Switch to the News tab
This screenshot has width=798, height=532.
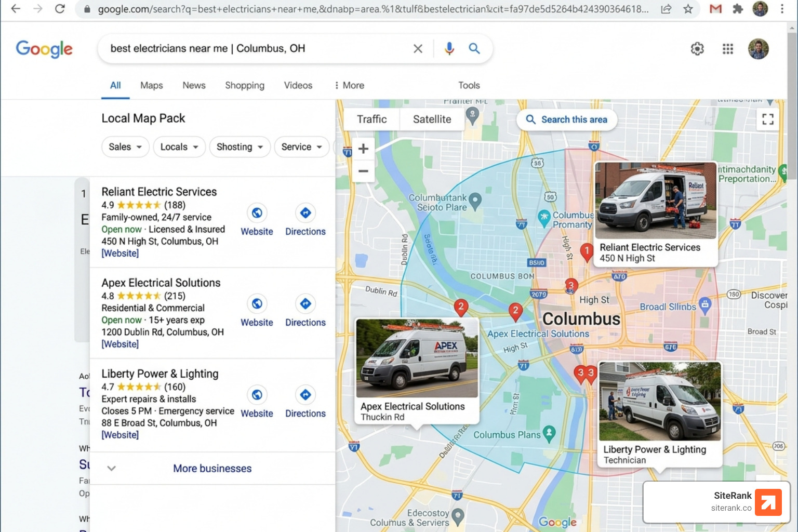point(194,85)
